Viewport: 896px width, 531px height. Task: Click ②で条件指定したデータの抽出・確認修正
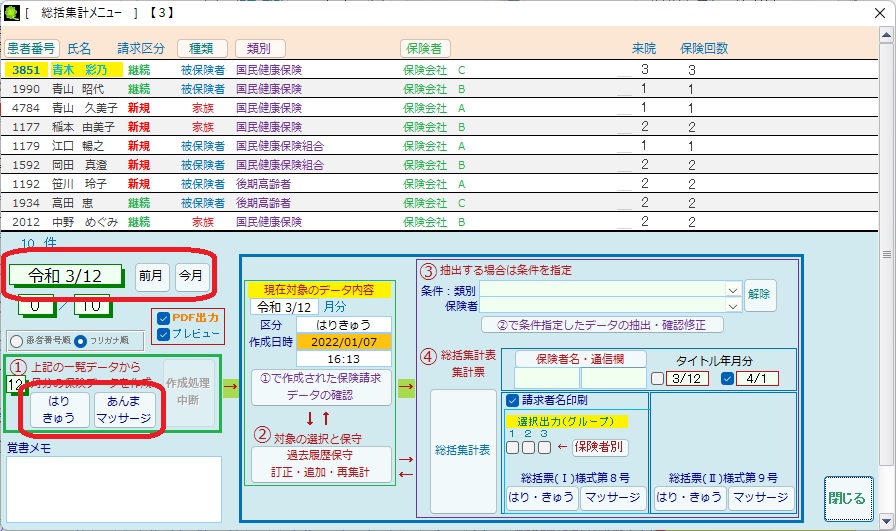[602, 325]
